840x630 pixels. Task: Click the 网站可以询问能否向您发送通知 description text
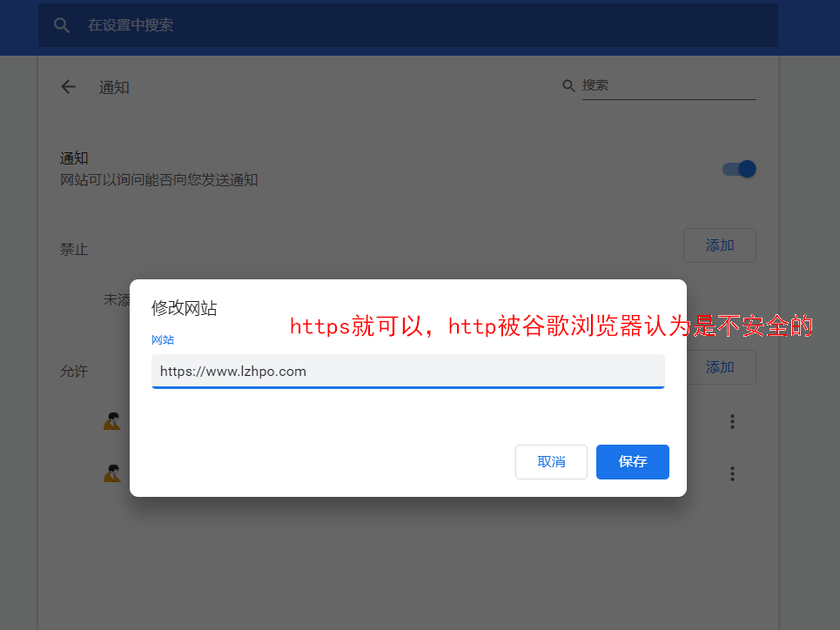point(158,180)
